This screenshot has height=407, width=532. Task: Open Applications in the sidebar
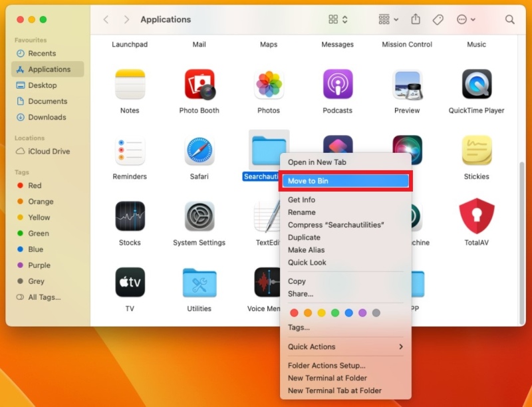coord(47,69)
